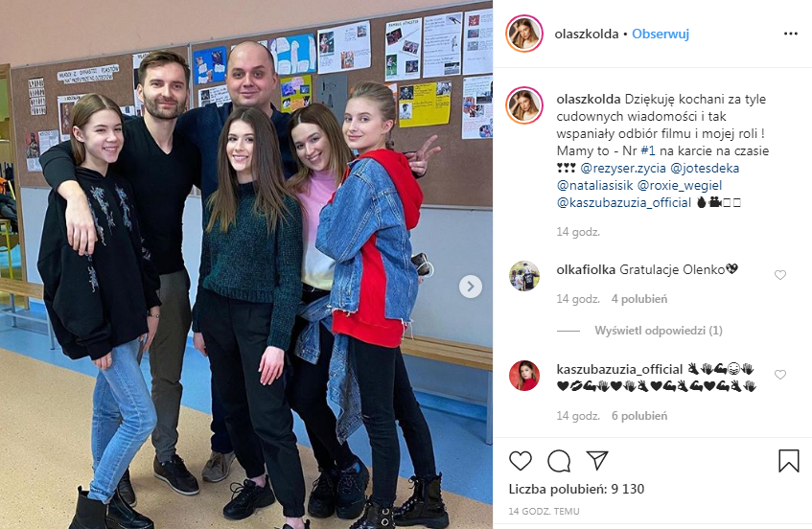Open olaszkolda profile avatar in header
The width and height of the screenshot is (812, 529).
point(524,34)
